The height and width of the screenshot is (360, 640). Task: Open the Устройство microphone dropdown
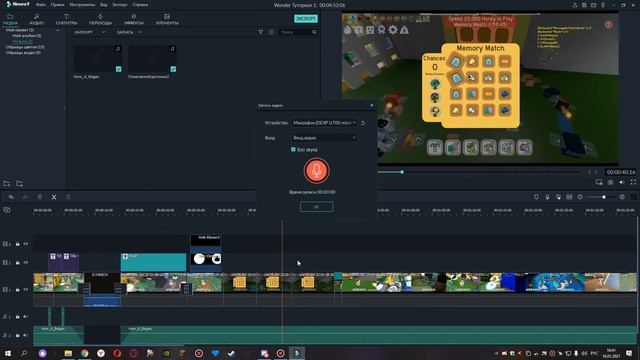click(324, 123)
